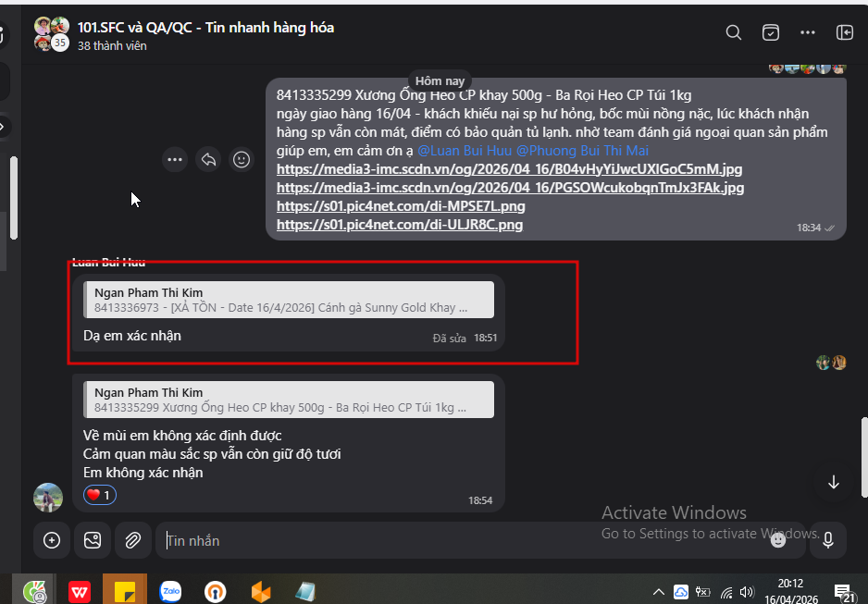Viewport: 868px width, 604px height.
Task: Open pic4net link di-MPSE7L.png
Action: point(401,206)
